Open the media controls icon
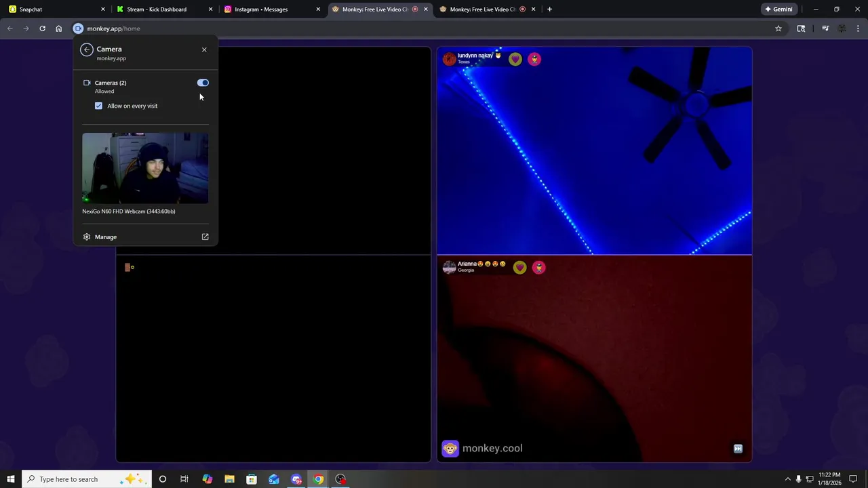Screen dimensions: 868x488 [x=825, y=28]
